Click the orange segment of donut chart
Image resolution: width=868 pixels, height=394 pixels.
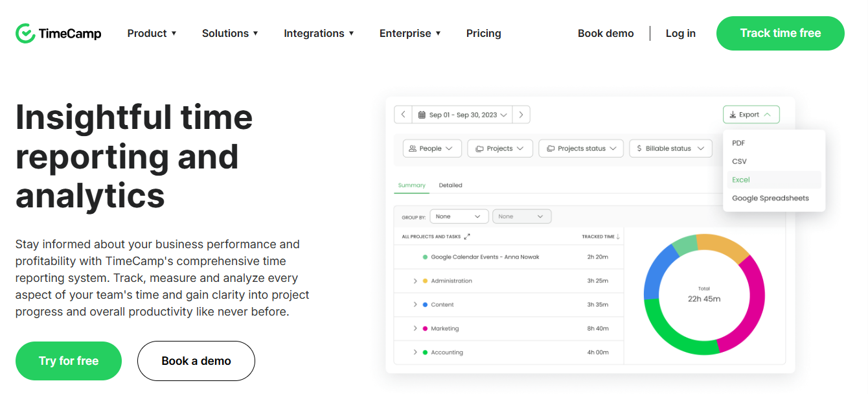click(724, 247)
